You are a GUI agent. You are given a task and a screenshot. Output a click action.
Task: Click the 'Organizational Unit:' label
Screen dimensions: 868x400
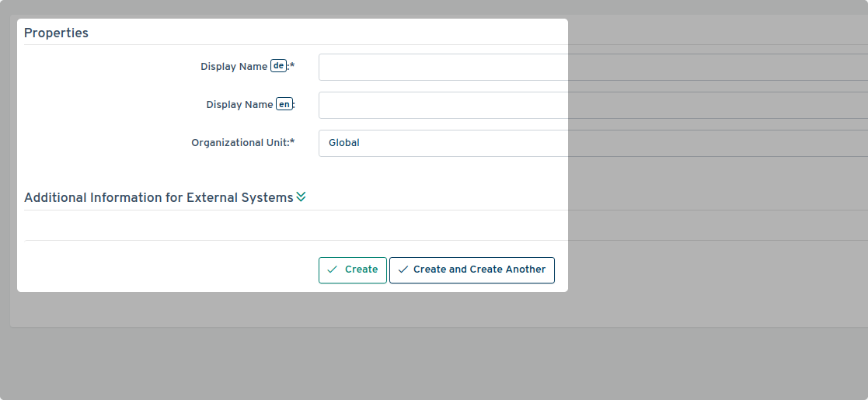(239, 143)
